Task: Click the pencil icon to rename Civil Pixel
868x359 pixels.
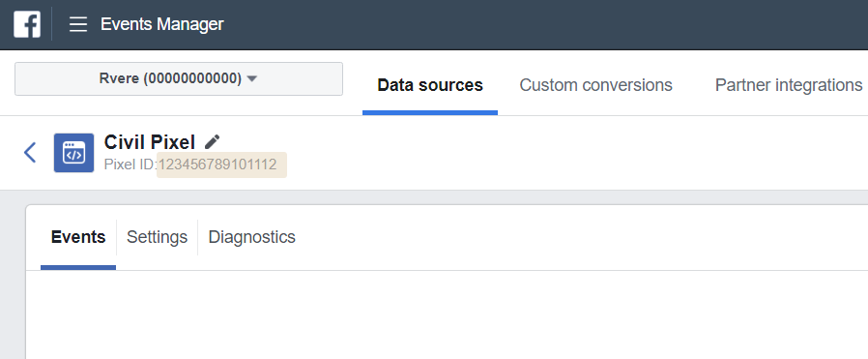Action: (212, 142)
